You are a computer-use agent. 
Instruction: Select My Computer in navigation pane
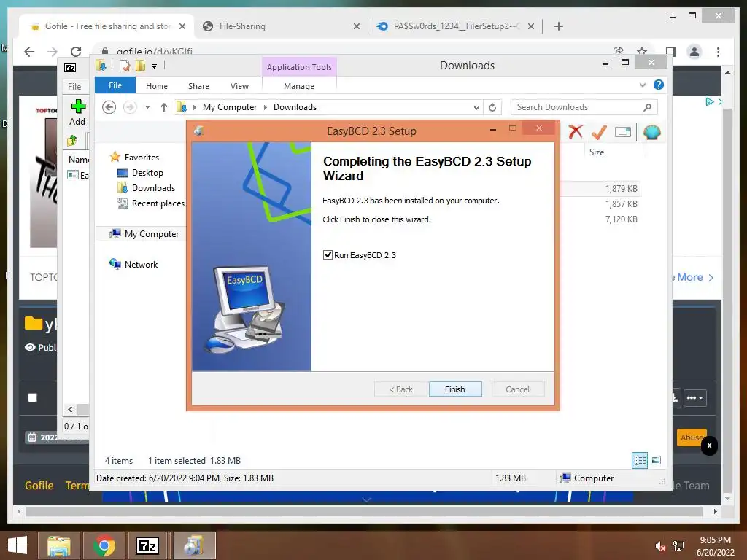(x=152, y=234)
